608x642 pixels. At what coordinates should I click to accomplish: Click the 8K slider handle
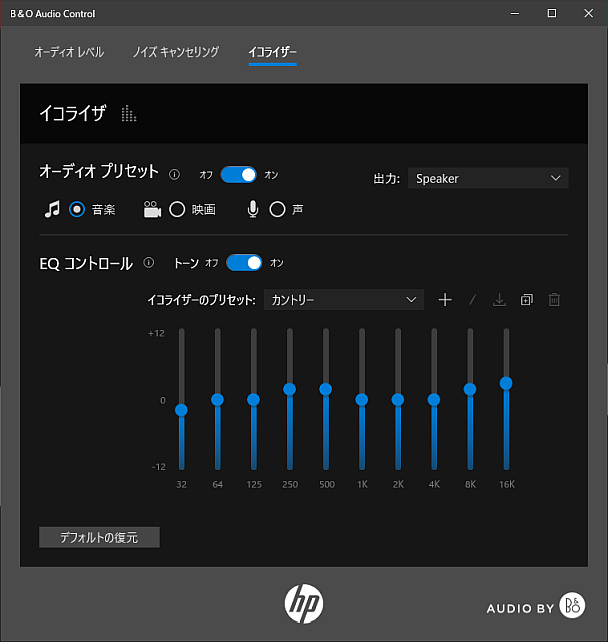(x=470, y=389)
